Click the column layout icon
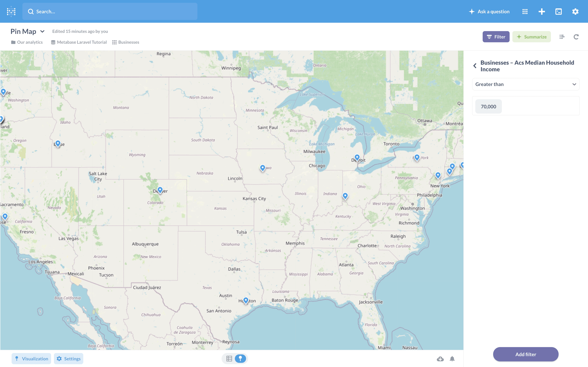This screenshot has width=588, height=367. [562, 37]
